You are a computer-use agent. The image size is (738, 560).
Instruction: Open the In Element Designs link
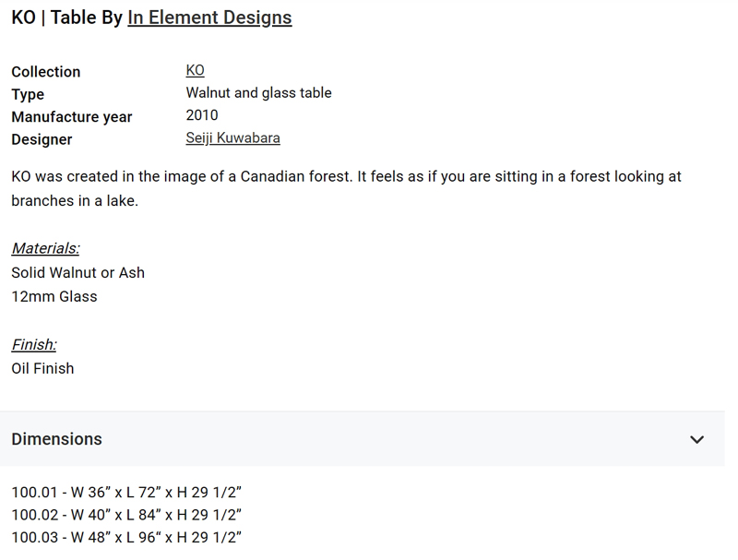point(209,18)
